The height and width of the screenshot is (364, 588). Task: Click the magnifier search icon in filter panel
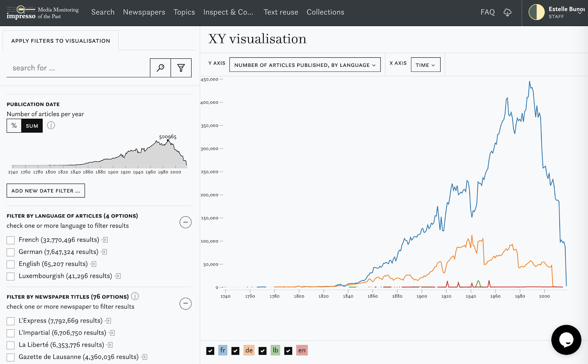pos(160,68)
